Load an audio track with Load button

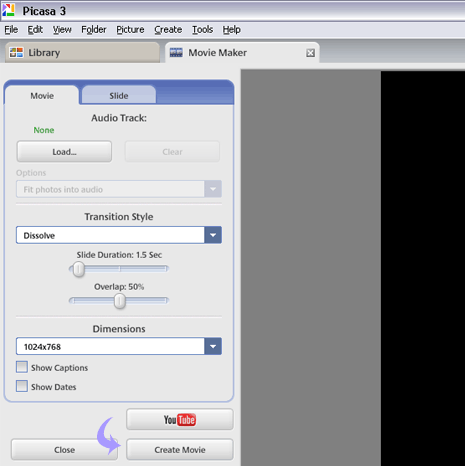coord(64,152)
